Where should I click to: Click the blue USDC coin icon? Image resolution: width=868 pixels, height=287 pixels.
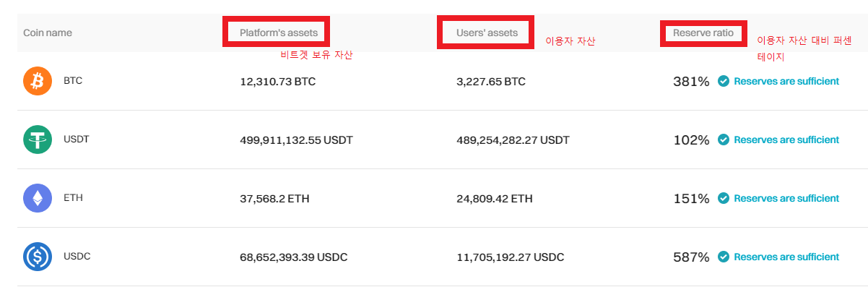pyautogui.click(x=37, y=257)
